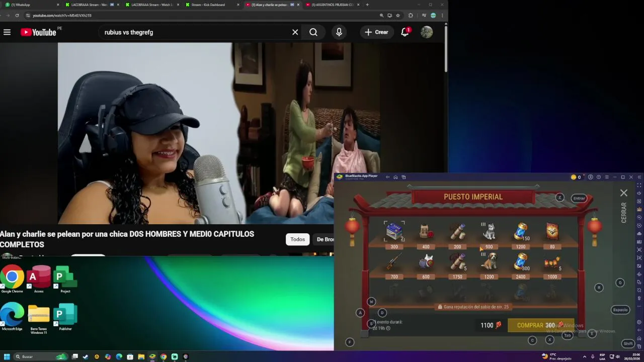Open BlueStacks account profile icon
This screenshot has height=362, width=644.
(591, 177)
